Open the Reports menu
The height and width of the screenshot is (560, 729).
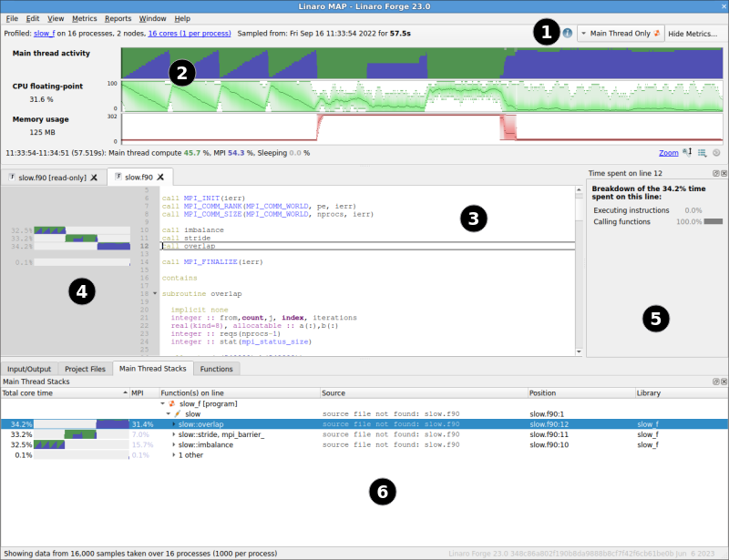point(118,18)
